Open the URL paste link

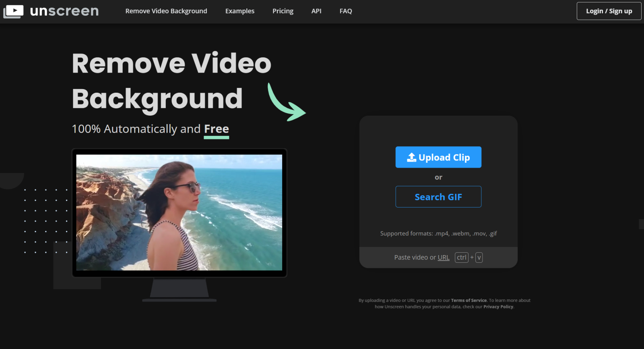(x=444, y=258)
